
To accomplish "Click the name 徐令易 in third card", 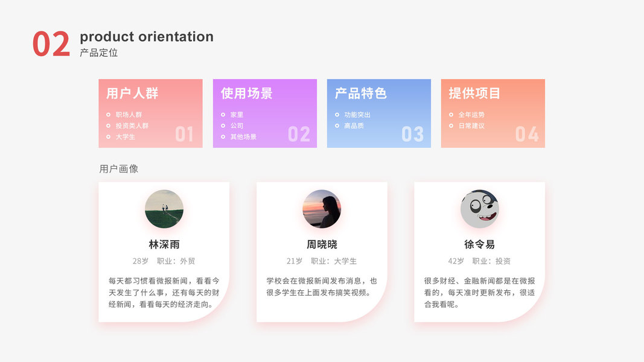I will tap(480, 244).
